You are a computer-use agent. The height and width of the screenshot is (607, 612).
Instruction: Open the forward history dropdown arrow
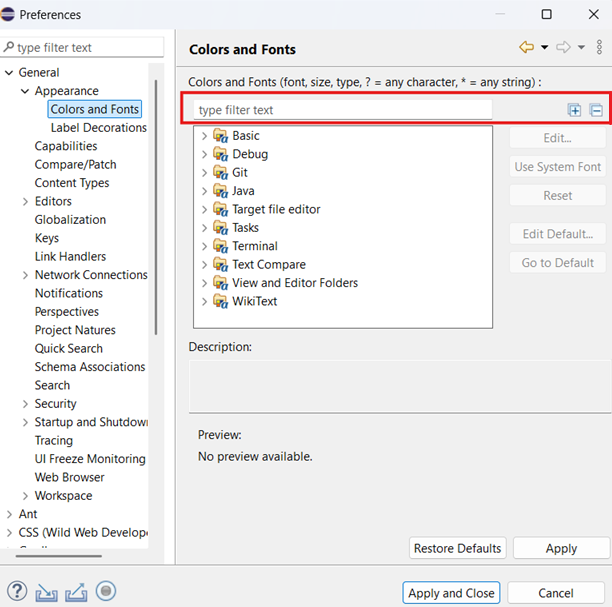(581, 47)
